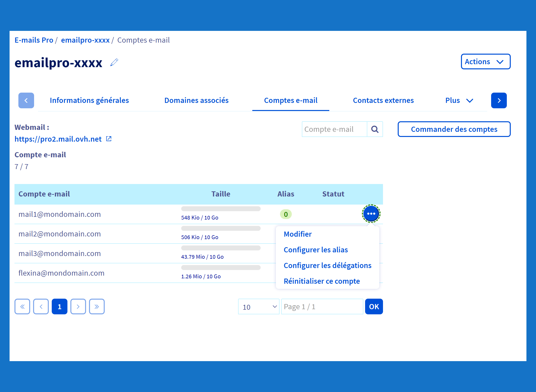The width and height of the screenshot is (536, 392).
Task: Click the pencil edit icon beside emailpro-xxxx
Action: [x=114, y=62]
